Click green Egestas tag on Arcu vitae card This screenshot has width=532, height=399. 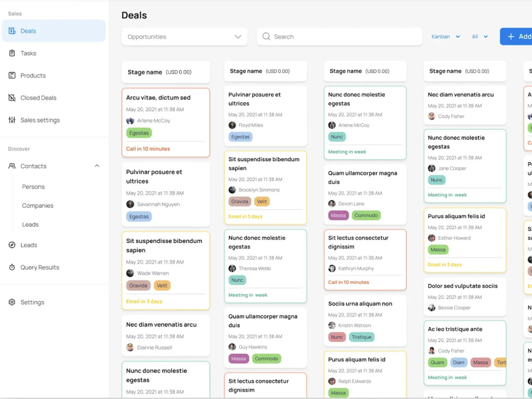click(x=139, y=133)
